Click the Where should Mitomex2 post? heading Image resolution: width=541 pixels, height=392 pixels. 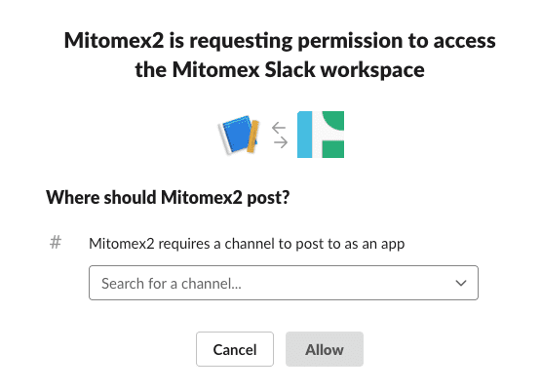tap(168, 197)
